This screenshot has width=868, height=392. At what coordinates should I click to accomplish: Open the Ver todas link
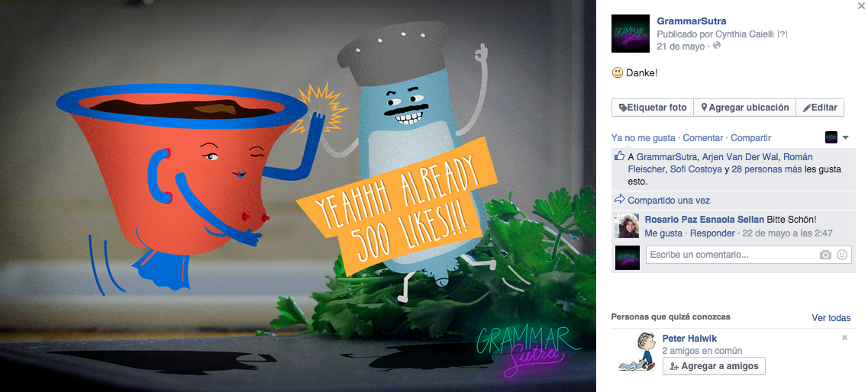point(831,318)
